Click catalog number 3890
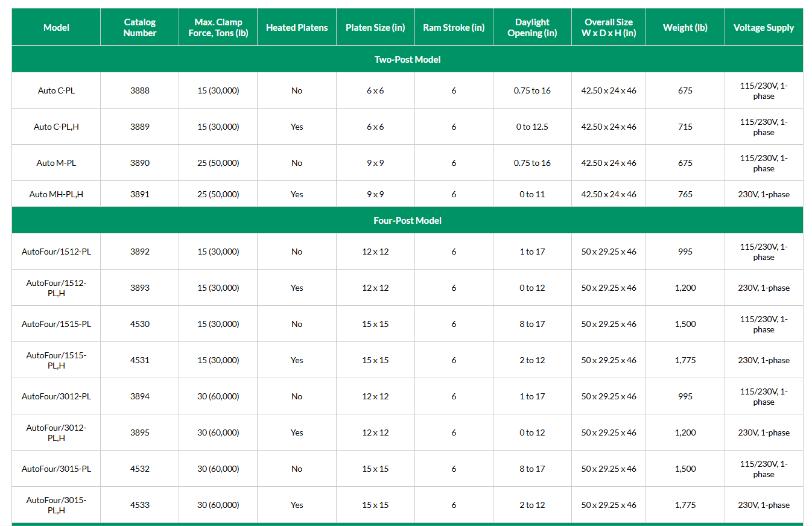 click(140, 163)
